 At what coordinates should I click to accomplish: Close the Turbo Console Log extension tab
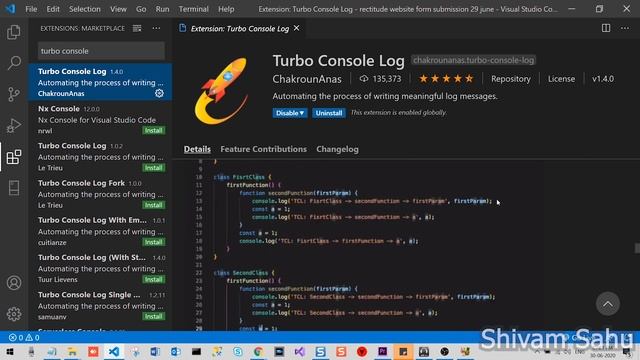pyautogui.click(x=297, y=28)
